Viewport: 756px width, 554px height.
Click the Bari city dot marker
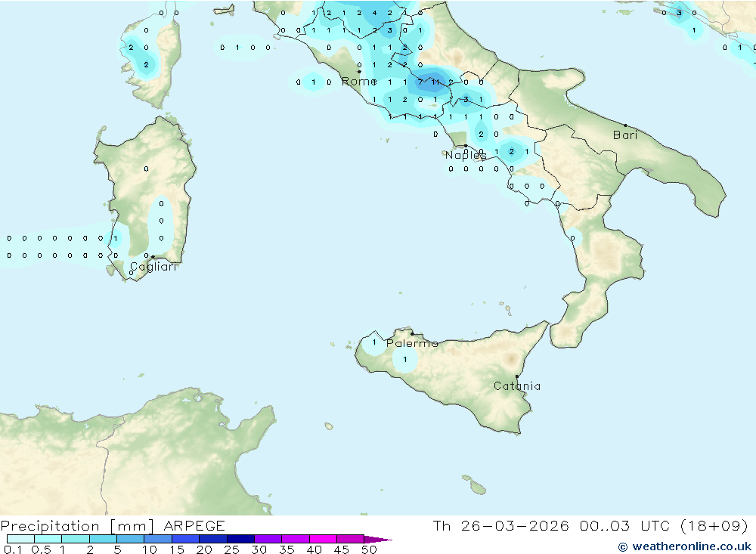pyautogui.click(x=625, y=125)
